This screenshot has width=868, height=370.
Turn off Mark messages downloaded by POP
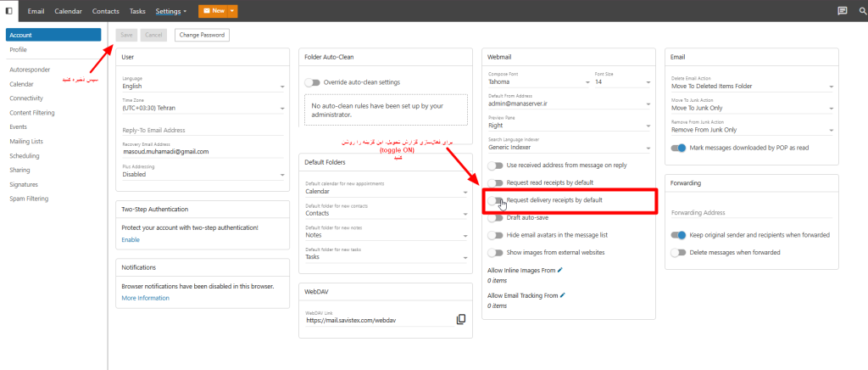coord(677,148)
